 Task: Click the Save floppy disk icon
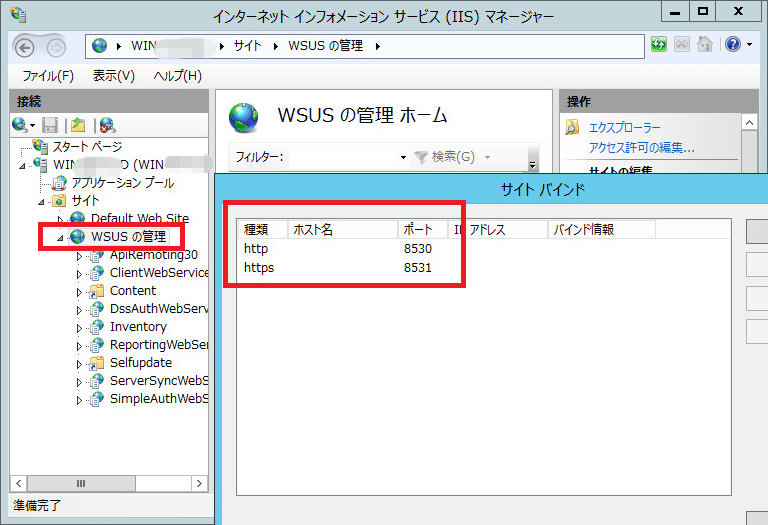(x=50, y=125)
